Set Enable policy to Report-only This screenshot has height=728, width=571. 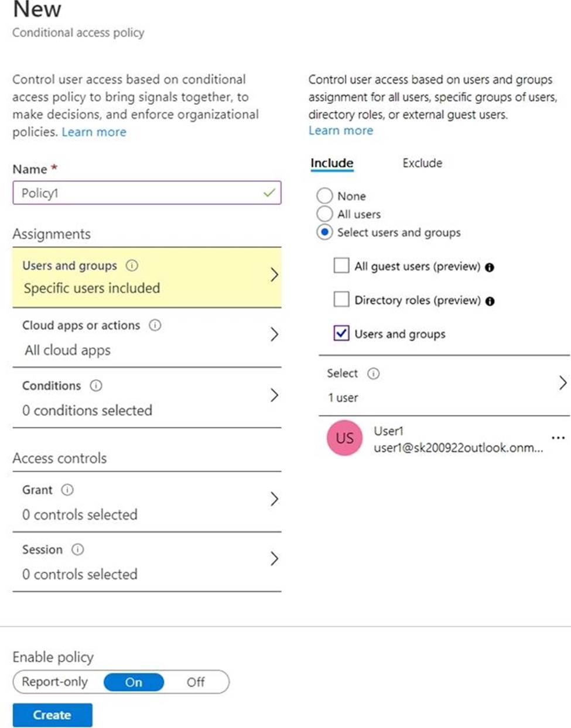[54, 682]
